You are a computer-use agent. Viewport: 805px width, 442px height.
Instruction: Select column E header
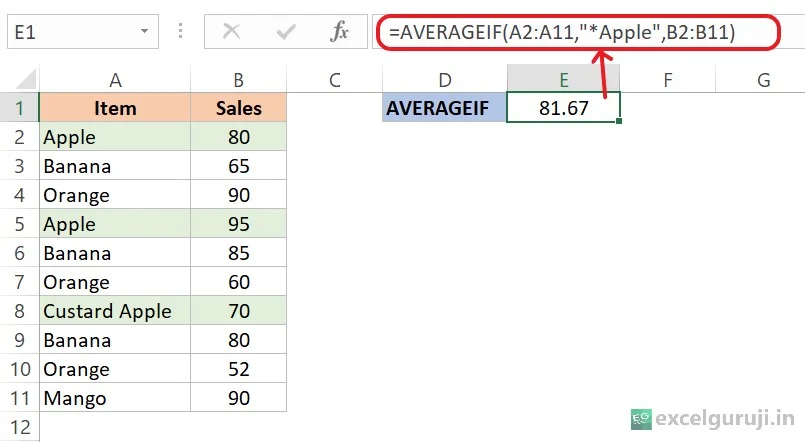tap(563, 79)
